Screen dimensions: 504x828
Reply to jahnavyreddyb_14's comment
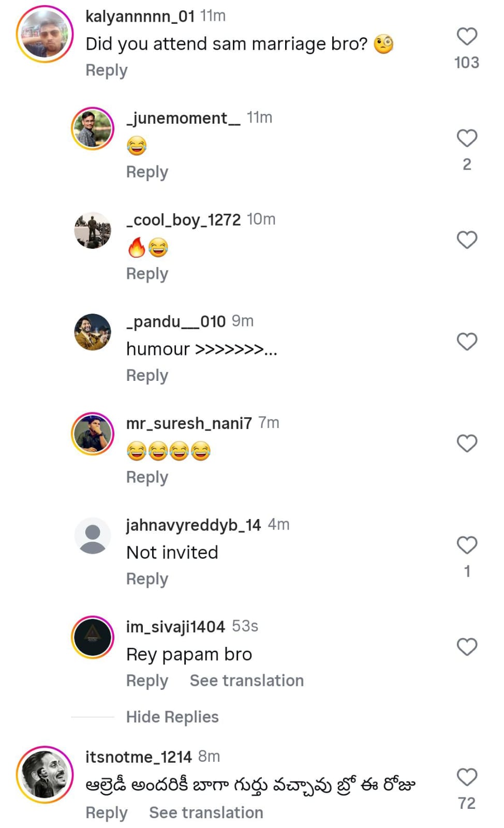pyautogui.click(x=147, y=579)
